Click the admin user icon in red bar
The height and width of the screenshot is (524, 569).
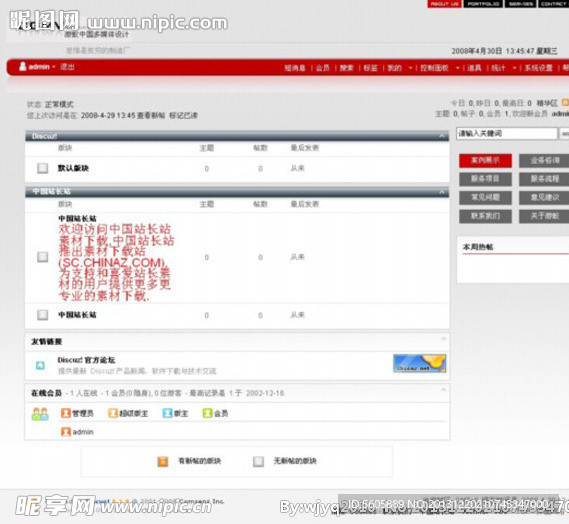23,66
